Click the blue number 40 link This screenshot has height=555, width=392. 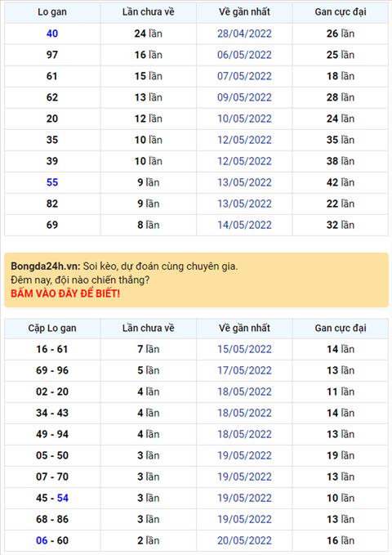coord(52,34)
